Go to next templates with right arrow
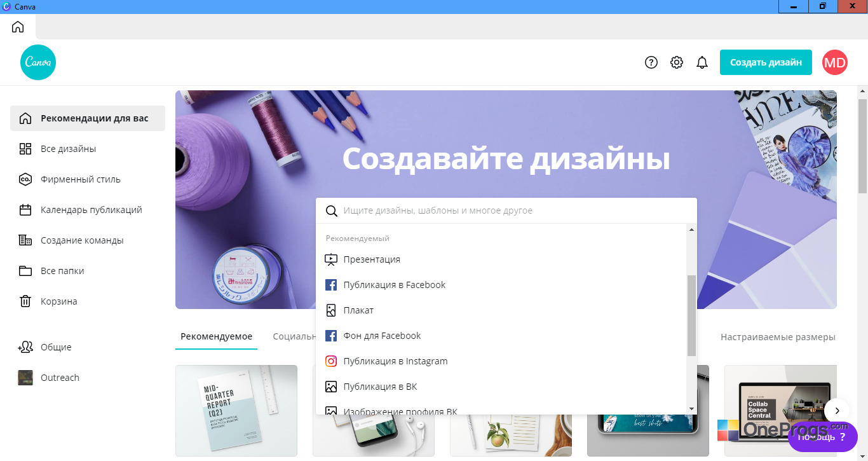868x461 pixels. (x=837, y=411)
